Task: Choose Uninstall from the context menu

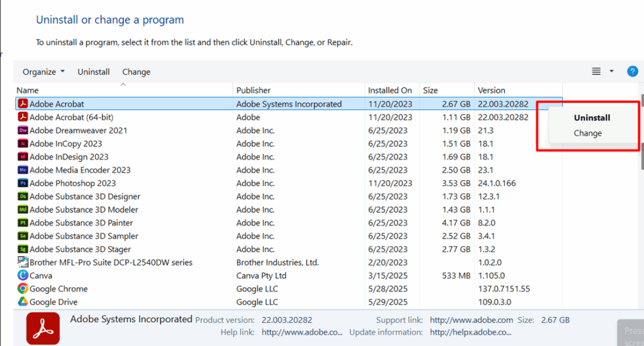Action: coord(592,118)
